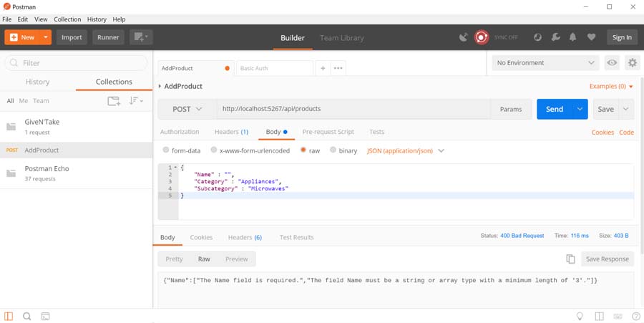Select the binary body option
Screen dimensions: 644x323
333,150
